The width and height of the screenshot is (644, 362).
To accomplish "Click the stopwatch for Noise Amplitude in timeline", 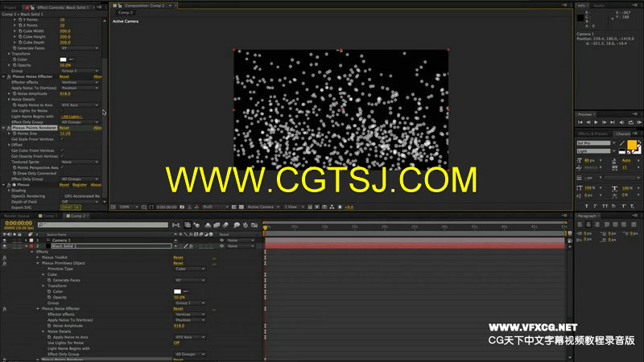I will (x=49, y=326).
